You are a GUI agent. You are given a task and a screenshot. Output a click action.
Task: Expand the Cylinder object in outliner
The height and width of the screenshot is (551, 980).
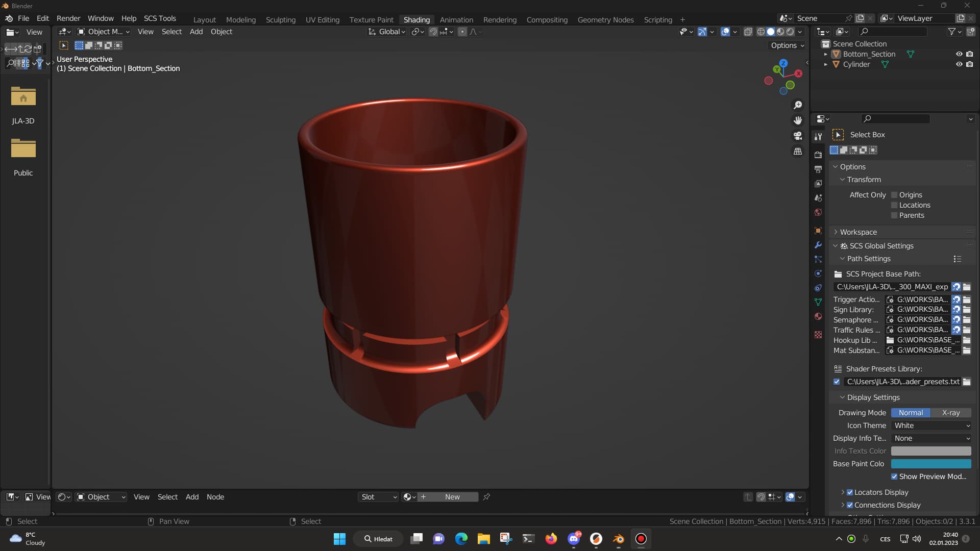(825, 64)
